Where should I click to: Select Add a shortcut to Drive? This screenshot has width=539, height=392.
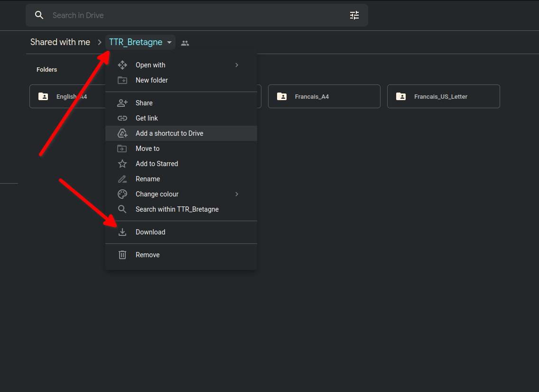point(169,133)
